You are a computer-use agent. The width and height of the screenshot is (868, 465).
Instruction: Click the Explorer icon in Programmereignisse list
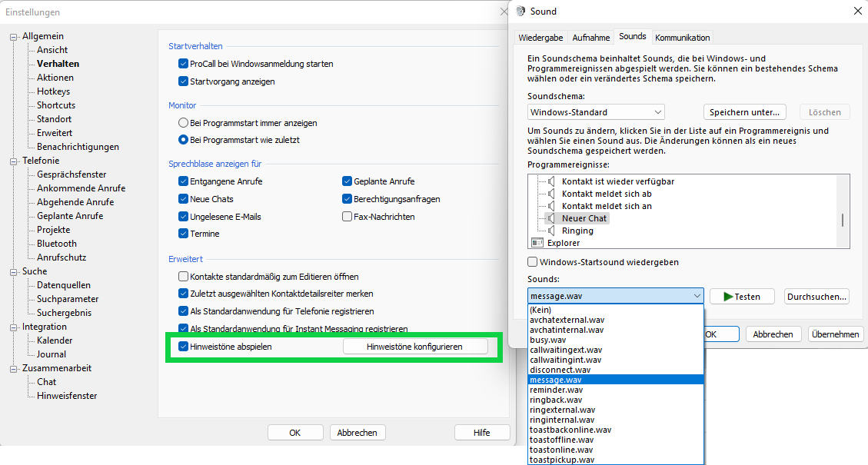pos(537,243)
